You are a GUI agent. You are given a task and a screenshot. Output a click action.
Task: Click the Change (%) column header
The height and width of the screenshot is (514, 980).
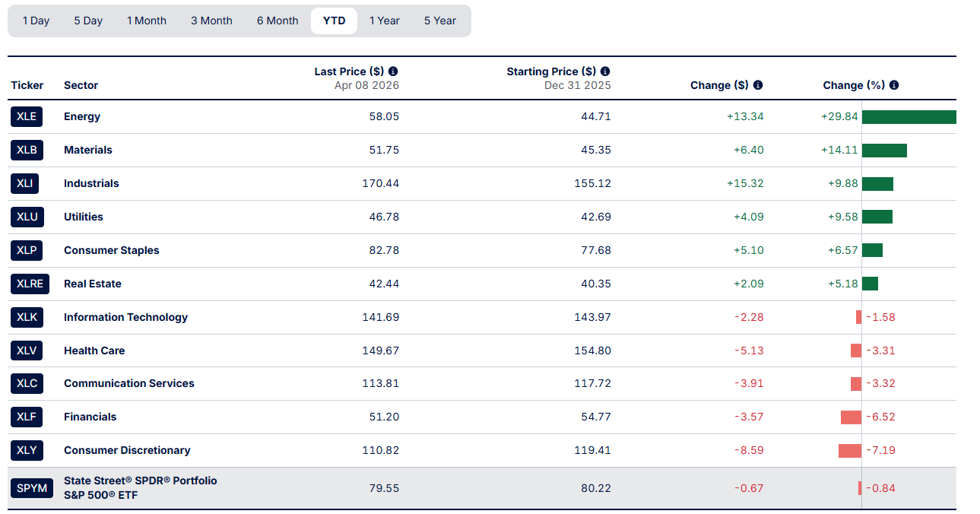tap(854, 85)
